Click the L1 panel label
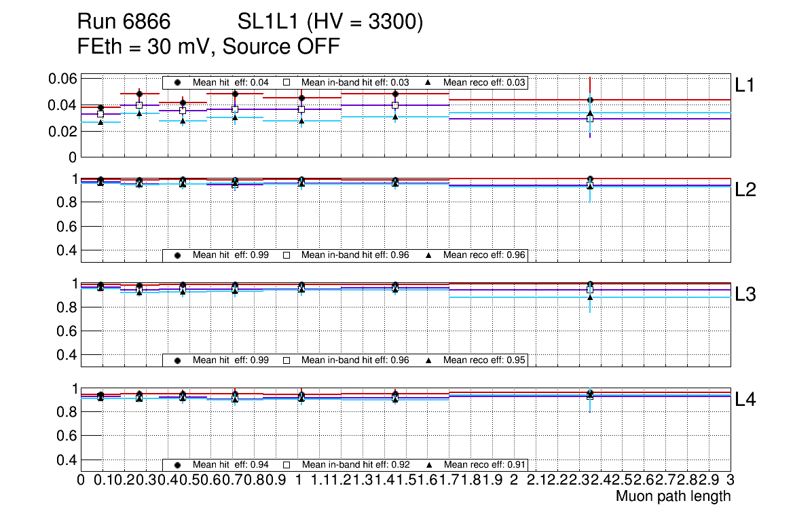Screen dimensions: 812x524 (x=745, y=86)
